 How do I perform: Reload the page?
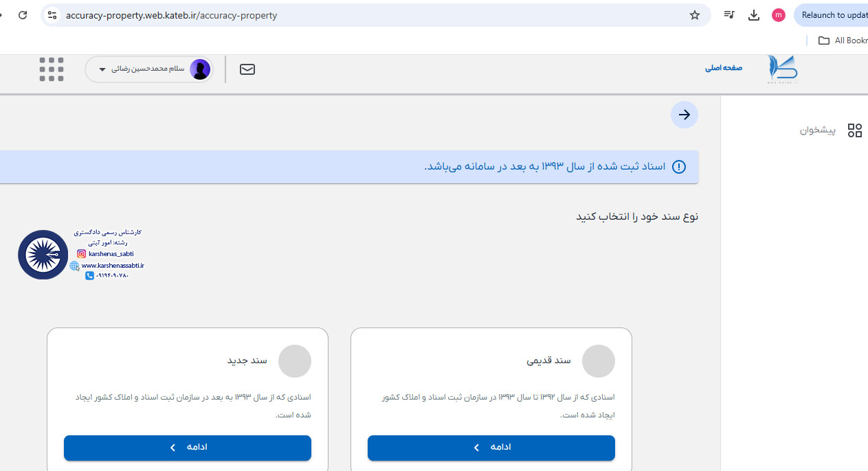click(x=23, y=15)
